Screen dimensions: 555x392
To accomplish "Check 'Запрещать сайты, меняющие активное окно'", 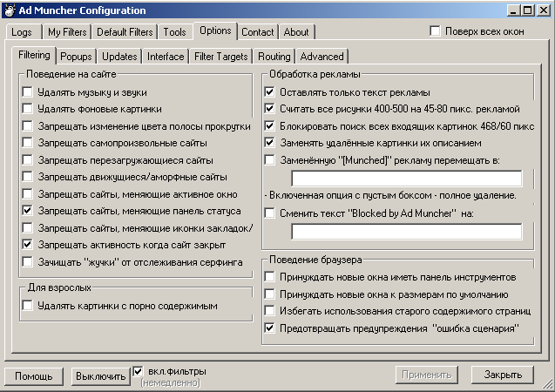I will coord(27,194).
